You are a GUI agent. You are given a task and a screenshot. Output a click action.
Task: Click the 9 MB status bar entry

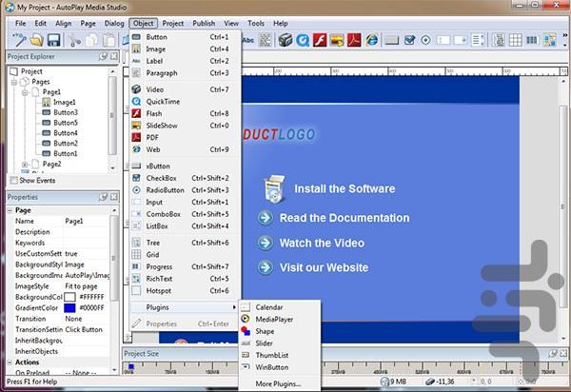click(x=394, y=382)
